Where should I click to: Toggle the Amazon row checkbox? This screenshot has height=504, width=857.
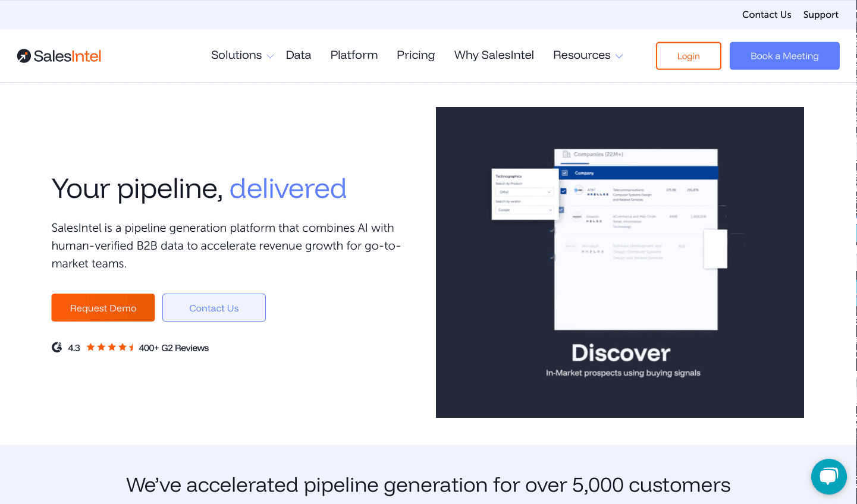pyautogui.click(x=561, y=210)
